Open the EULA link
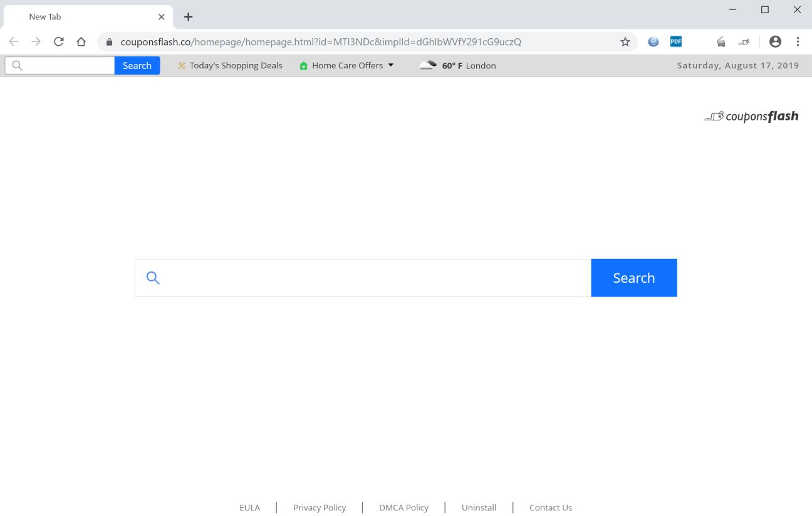Viewport: 812px width, 516px height. click(249, 507)
